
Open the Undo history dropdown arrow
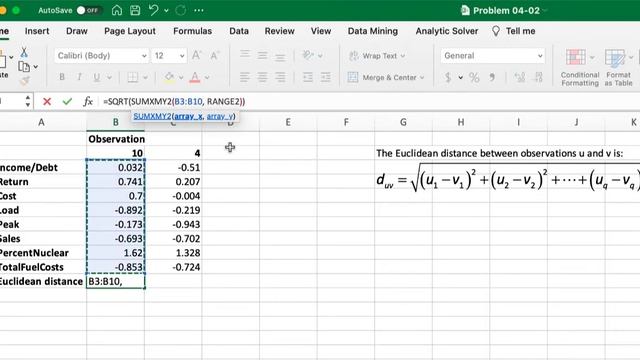pyautogui.click(x=166, y=11)
